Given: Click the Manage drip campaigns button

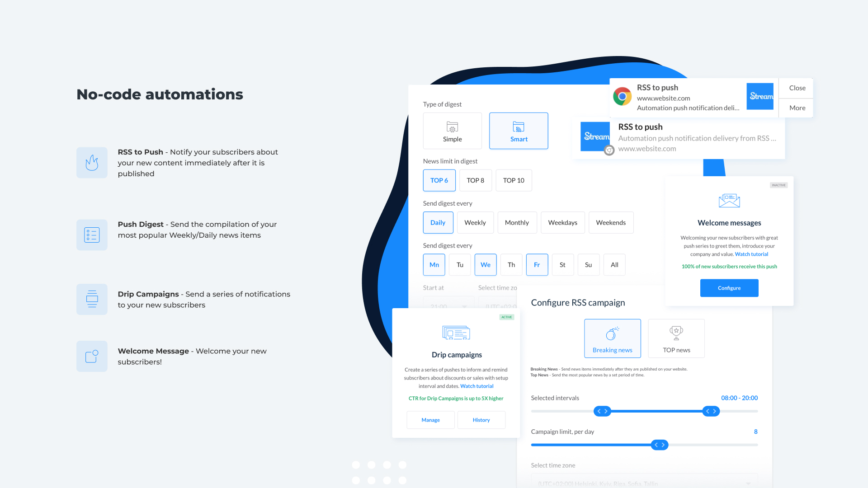Looking at the screenshot, I should 430,420.
